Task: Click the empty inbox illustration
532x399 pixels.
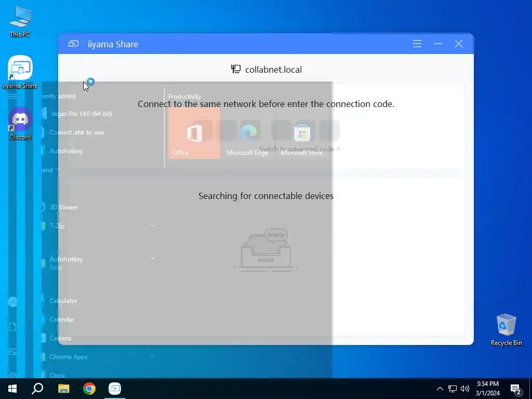Action: 265,250
